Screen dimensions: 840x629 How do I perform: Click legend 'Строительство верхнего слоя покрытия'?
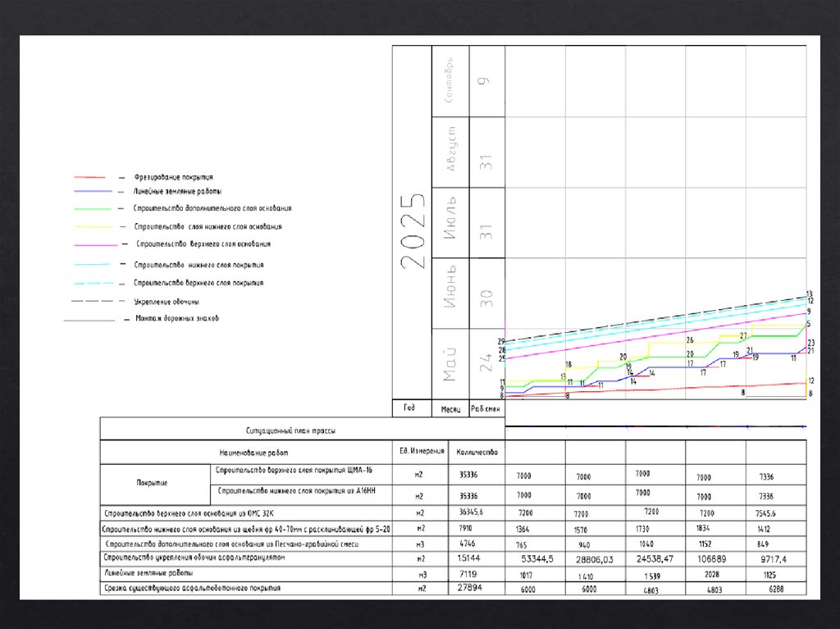pos(199,283)
